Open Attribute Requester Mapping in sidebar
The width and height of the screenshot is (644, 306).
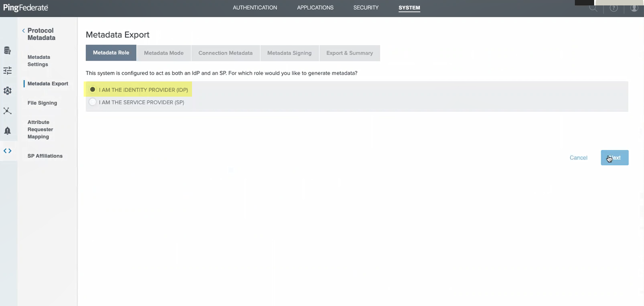[40, 129]
